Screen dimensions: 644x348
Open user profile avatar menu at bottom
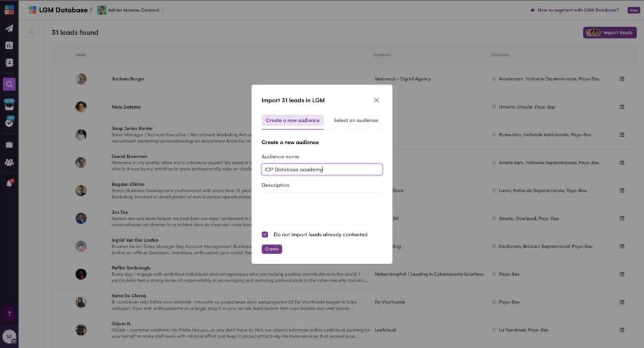point(9,337)
